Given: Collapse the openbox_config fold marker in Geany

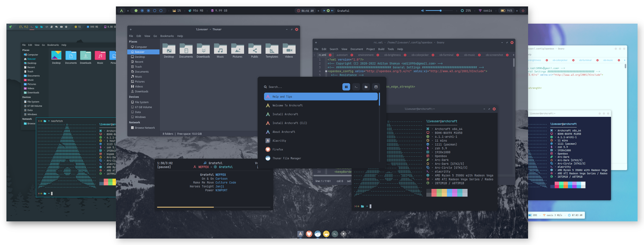Looking at the screenshot, I should (x=326, y=71).
